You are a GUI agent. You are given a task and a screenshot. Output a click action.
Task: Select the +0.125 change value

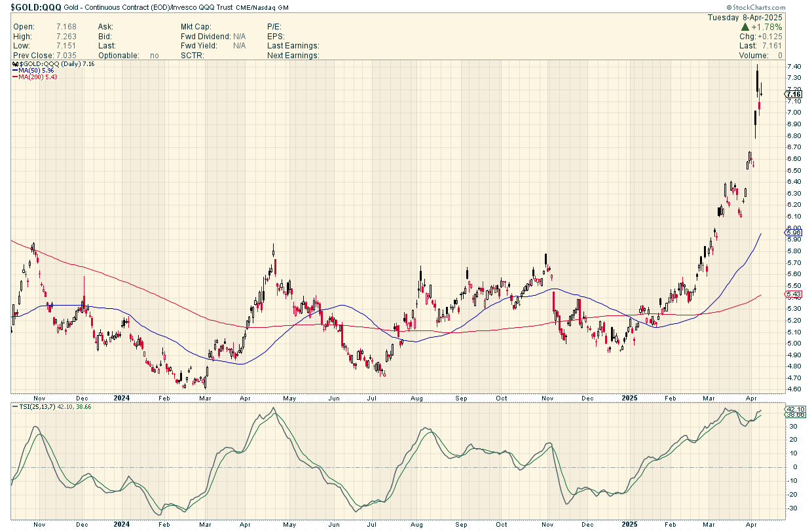(x=769, y=37)
